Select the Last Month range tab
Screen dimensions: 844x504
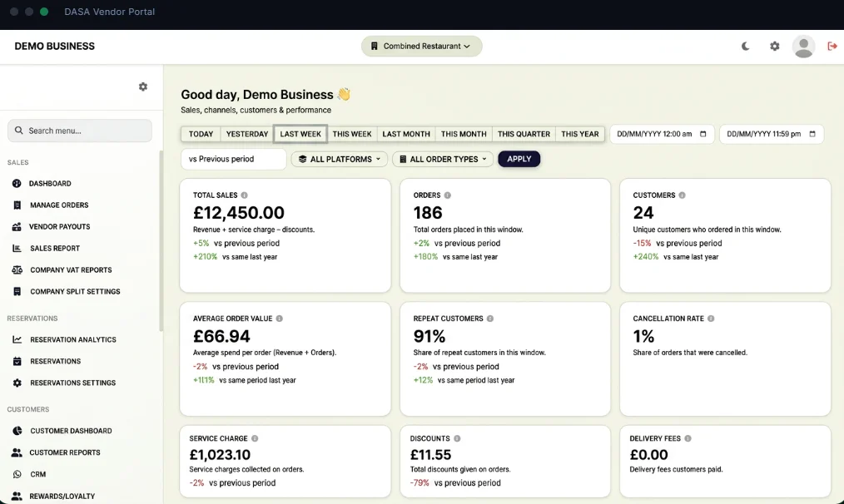pyautogui.click(x=406, y=134)
